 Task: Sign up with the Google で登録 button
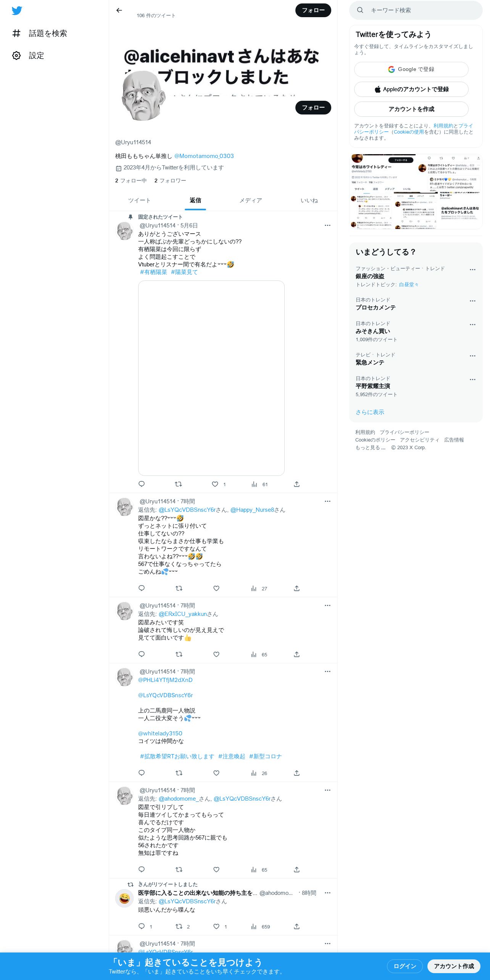pos(411,69)
